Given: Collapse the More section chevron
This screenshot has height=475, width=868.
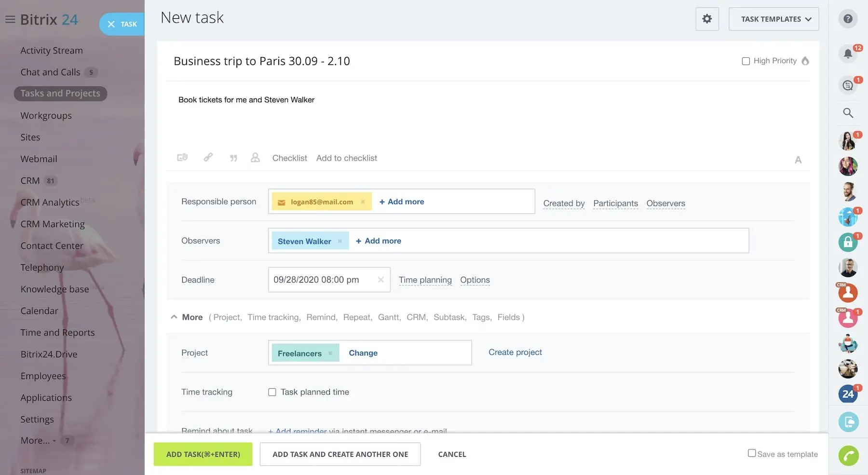Looking at the screenshot, I should tap(174, 317).
